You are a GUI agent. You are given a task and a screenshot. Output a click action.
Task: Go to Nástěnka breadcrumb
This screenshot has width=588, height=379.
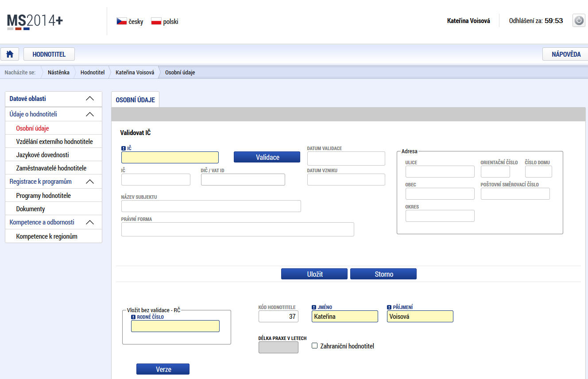pyautogui.click(x=58, y=73)
